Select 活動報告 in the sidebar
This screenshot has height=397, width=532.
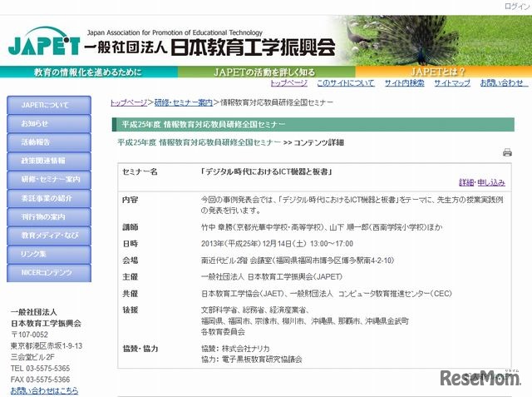[49, 142]
